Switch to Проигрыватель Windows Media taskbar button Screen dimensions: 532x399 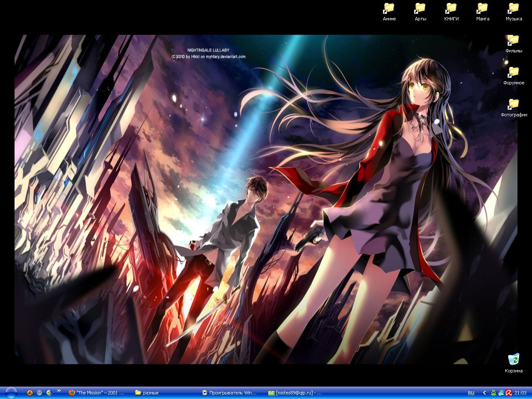[x=230, y=393]
